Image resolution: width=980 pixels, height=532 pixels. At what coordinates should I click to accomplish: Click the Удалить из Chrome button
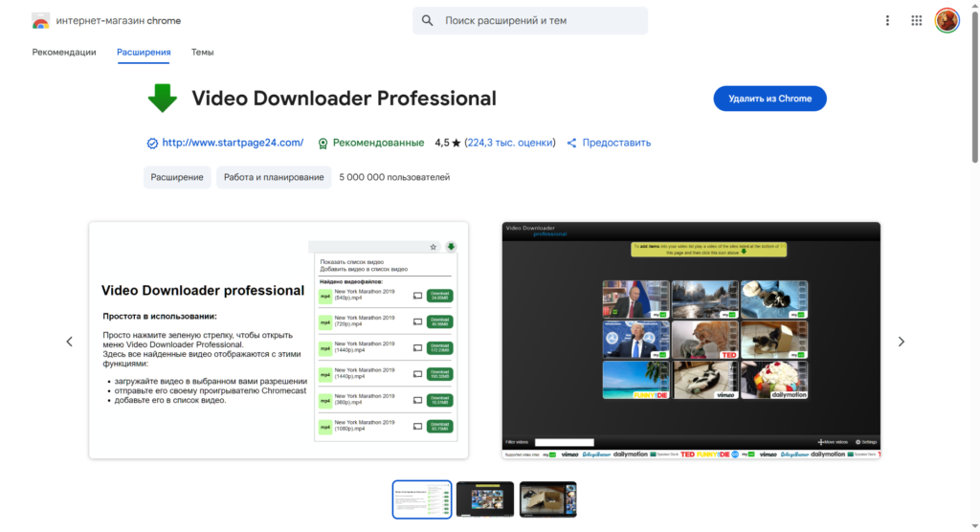[770, 99]
